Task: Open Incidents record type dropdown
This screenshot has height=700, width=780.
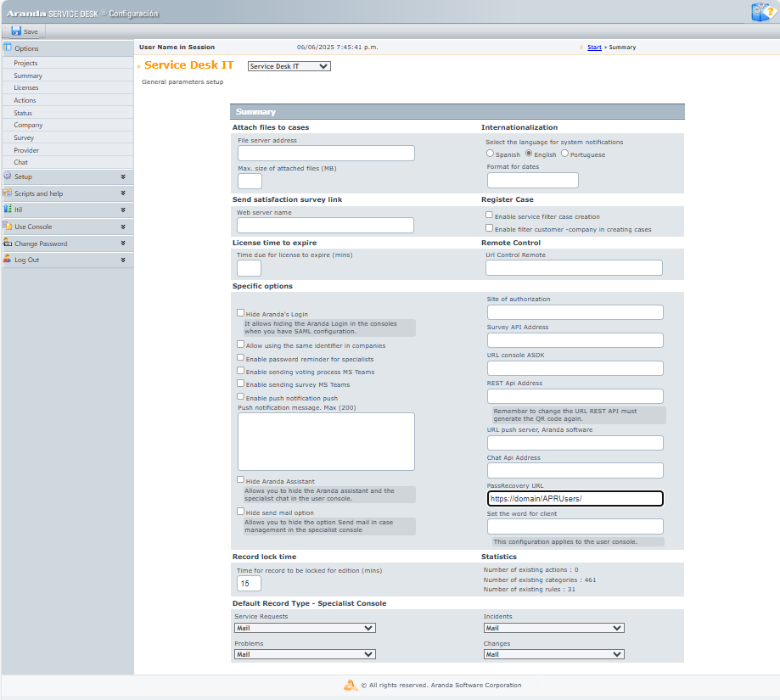Action: pyautogui.click(x=553, y=628)
